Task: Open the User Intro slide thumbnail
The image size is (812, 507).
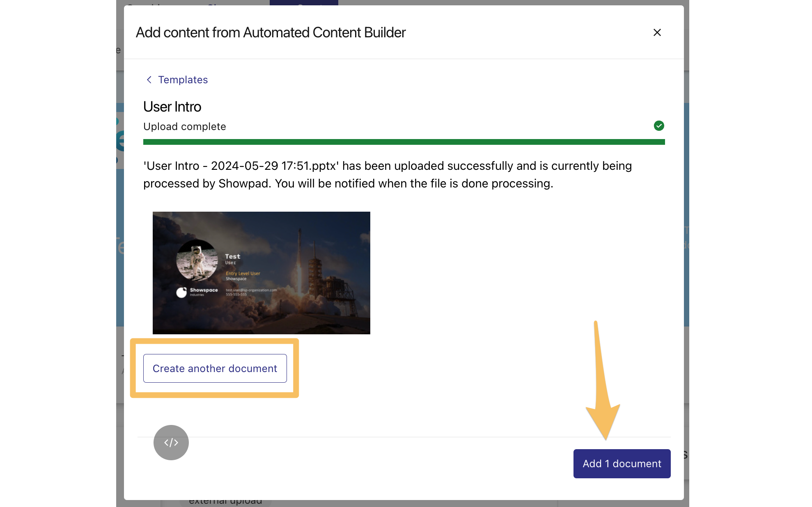Action: 261,273
